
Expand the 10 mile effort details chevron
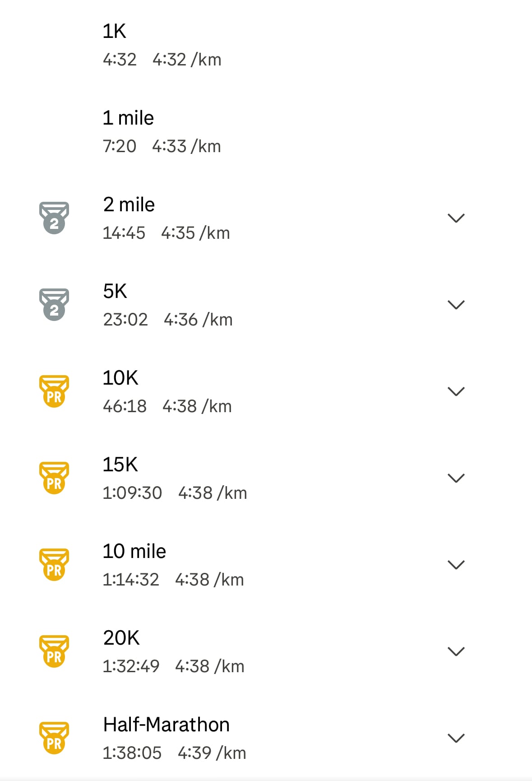coord(456,565)
